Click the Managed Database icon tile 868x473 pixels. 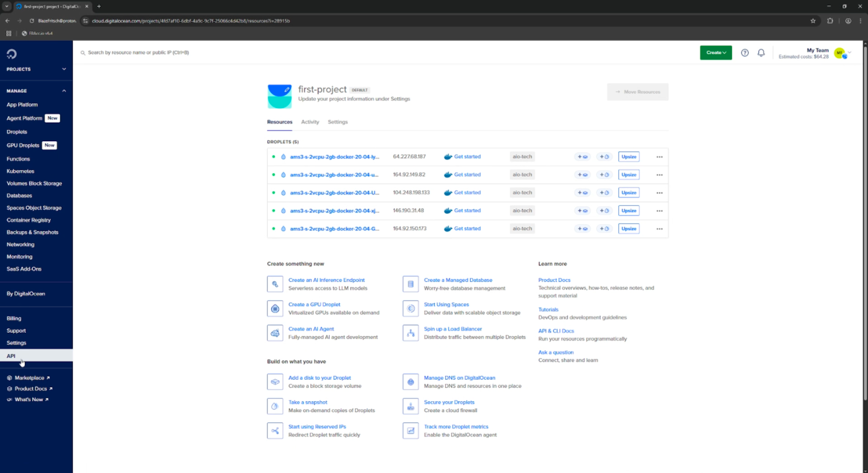click(411, 284)
